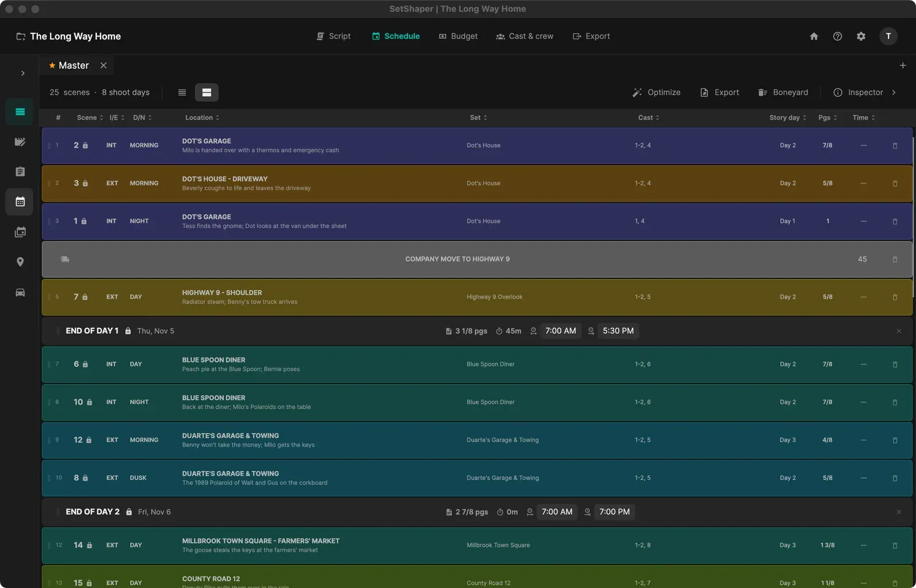Switch to compact list strip view

click(x=182, y=92)
